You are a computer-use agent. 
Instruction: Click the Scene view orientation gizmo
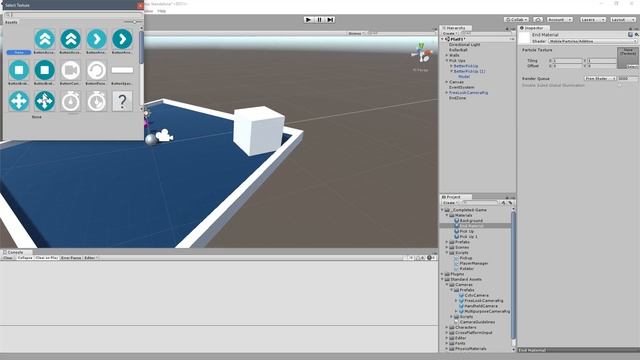(x=422, y=53)
